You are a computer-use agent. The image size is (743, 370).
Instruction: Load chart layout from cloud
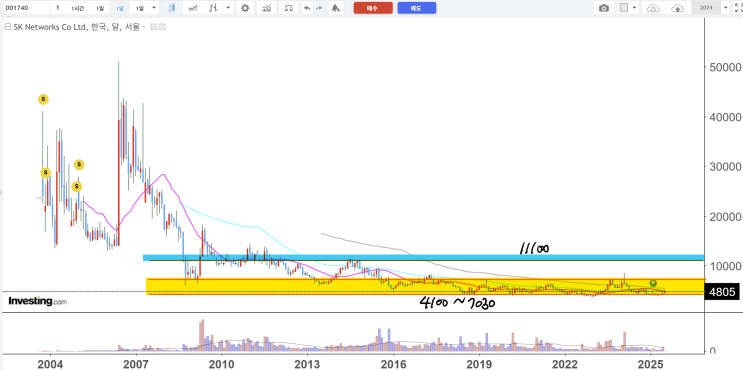(653, 8)
